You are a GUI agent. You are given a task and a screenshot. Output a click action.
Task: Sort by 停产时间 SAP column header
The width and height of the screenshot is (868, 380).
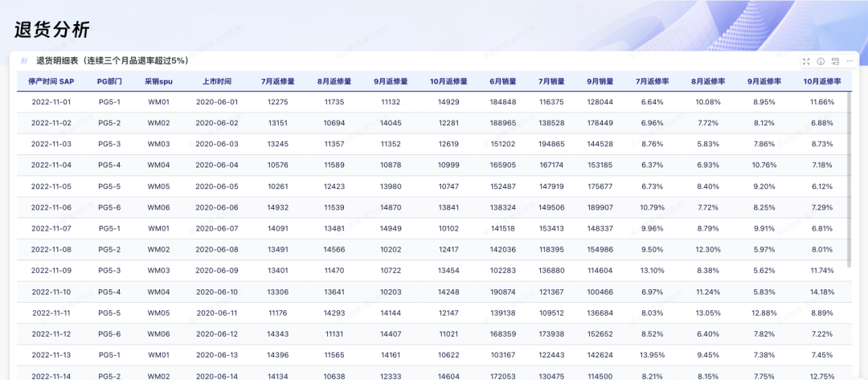(51, 81)
